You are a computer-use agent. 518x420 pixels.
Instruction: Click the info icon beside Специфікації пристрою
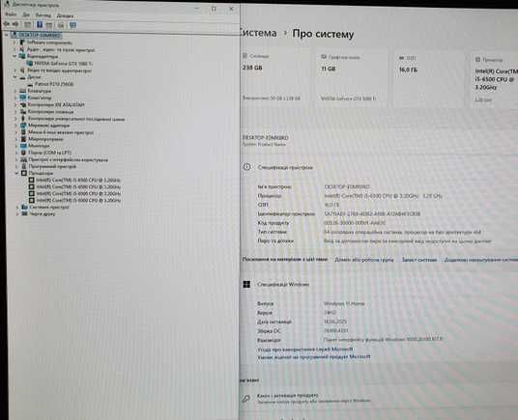point(246,167)
